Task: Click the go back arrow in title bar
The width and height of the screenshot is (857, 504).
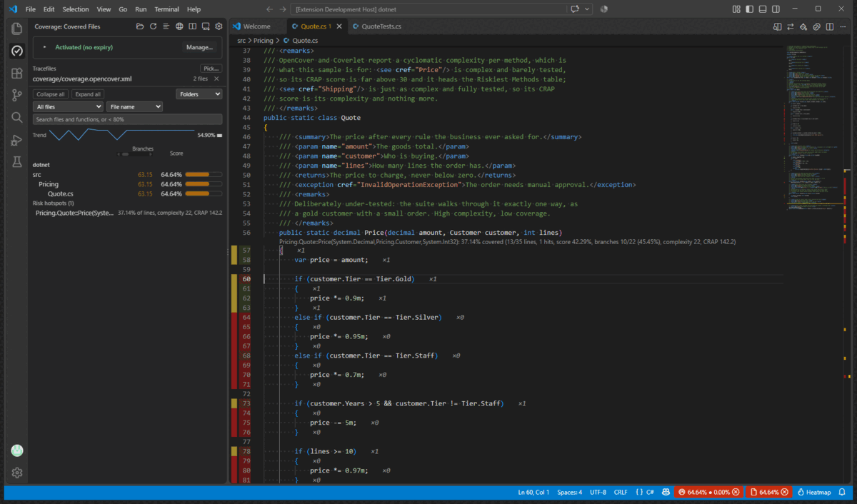Action: [269, 9]
